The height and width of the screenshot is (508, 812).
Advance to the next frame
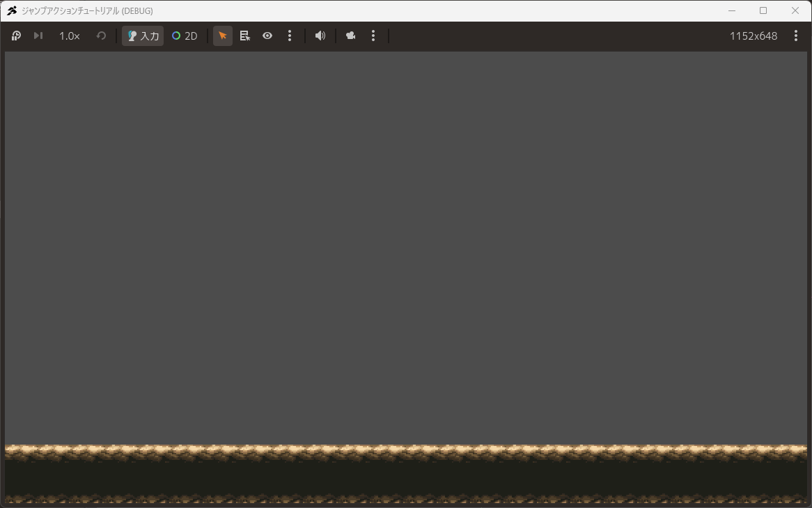(38, 36)
